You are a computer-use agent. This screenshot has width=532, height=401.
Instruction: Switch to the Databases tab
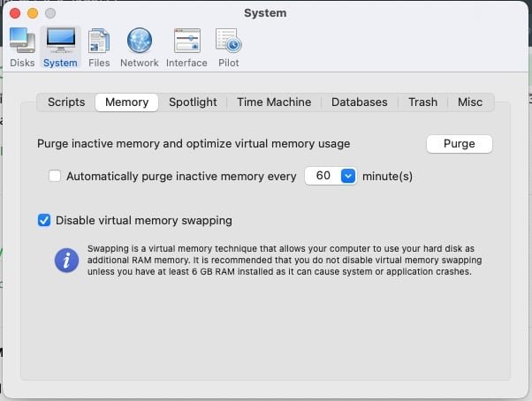[360, 102]
